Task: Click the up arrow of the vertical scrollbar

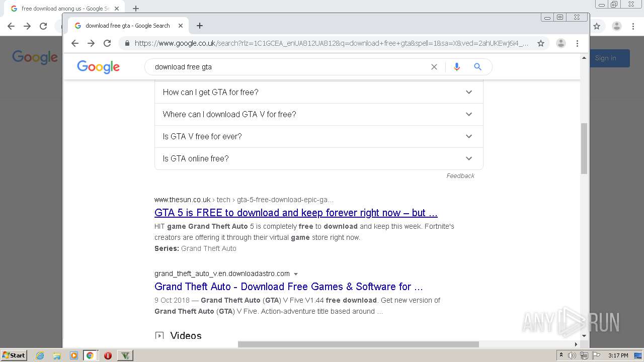Action: (584, 58)
